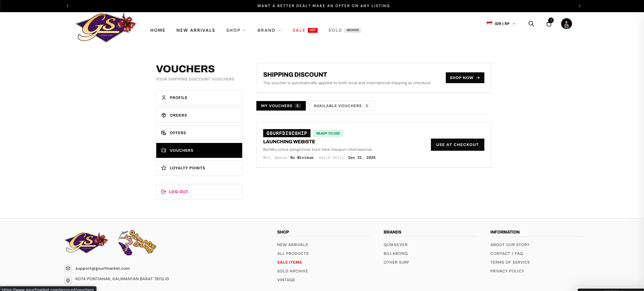Open Profile in the account sidebar
The height and width of the screenshot is (291, 644).
[x=199, y=98]
